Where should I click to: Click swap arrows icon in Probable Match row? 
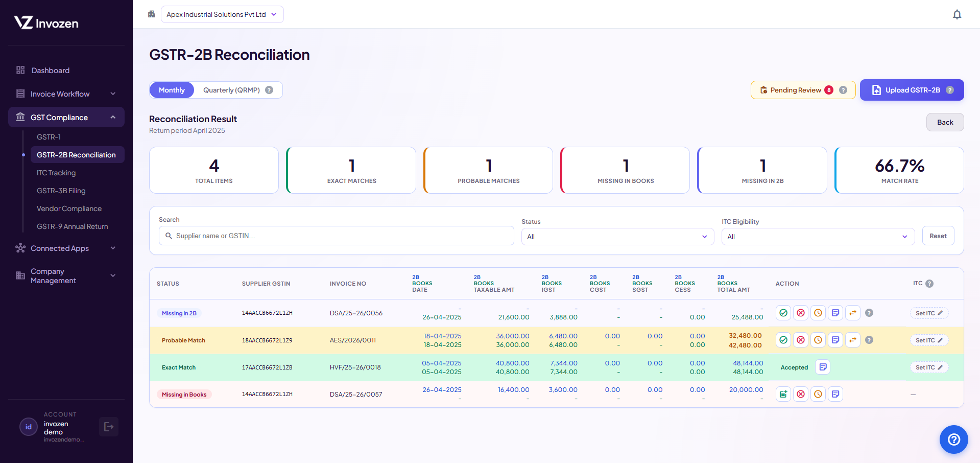[853, 340]
